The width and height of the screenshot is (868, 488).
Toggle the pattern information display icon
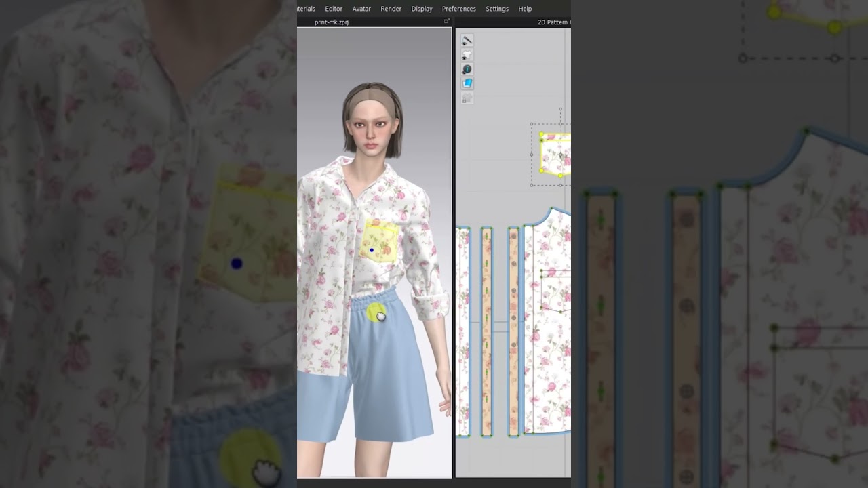tap(467, 69)
